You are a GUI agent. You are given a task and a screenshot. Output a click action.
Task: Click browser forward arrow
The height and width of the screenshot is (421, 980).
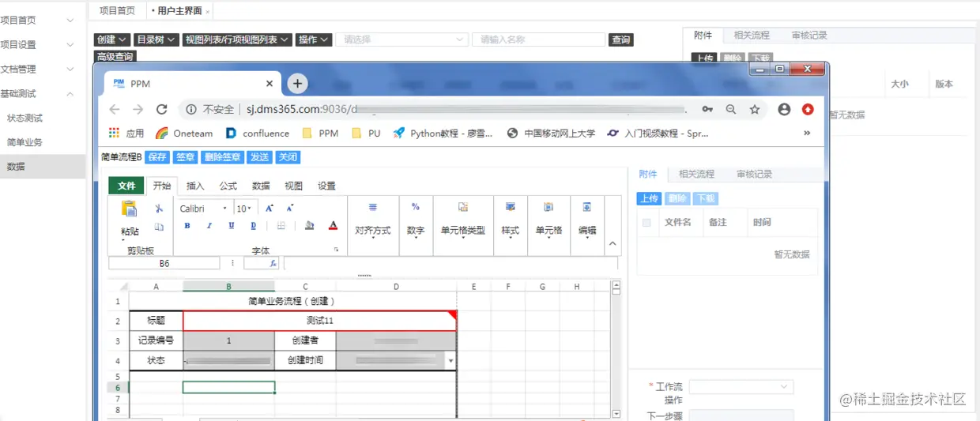[x=138, y=110]
